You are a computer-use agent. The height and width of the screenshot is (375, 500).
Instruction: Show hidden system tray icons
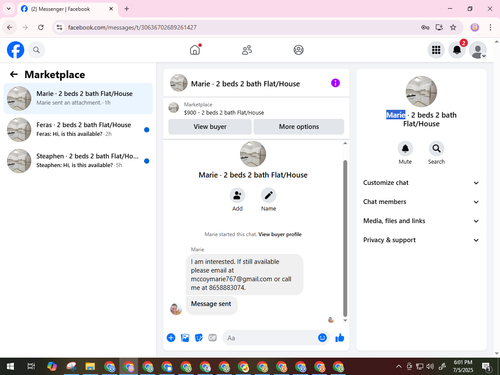coord(399,367)
